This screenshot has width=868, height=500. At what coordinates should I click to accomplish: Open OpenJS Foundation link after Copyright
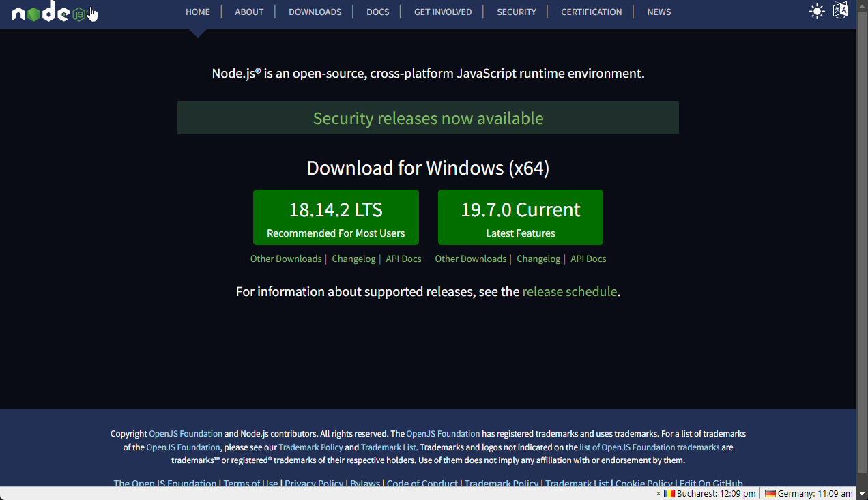point(186,434)
